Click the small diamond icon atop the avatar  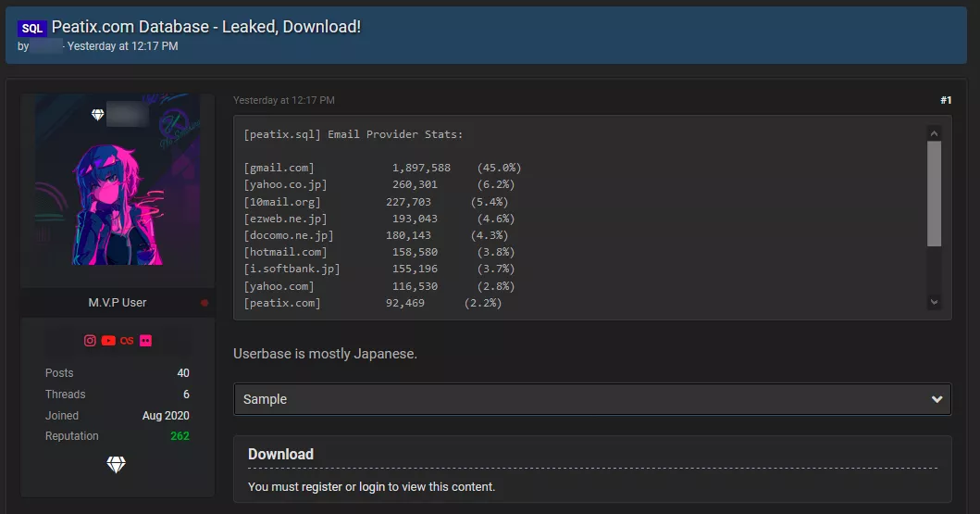[x=98, y=115]
